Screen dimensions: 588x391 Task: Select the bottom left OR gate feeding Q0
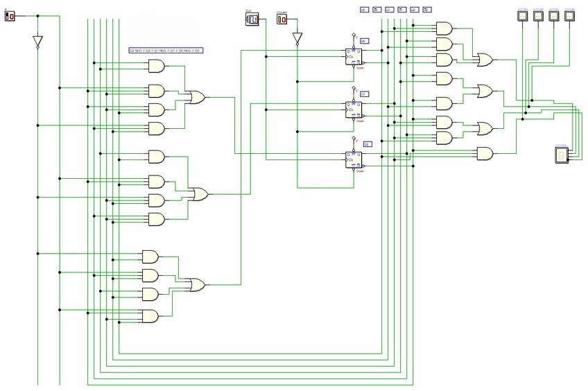click(x=198, y=285)
